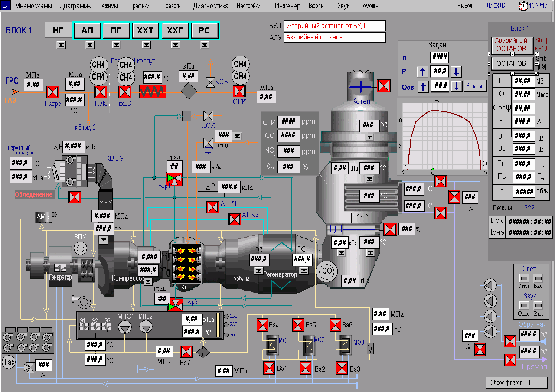Open the Тревоги menu
Screen dimensions: 555x392
172,6
